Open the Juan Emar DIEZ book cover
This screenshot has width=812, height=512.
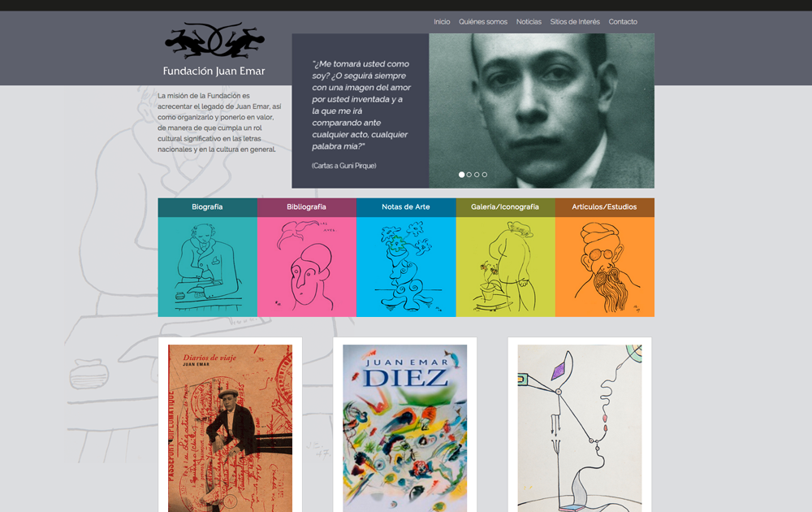tap(405, 428)
